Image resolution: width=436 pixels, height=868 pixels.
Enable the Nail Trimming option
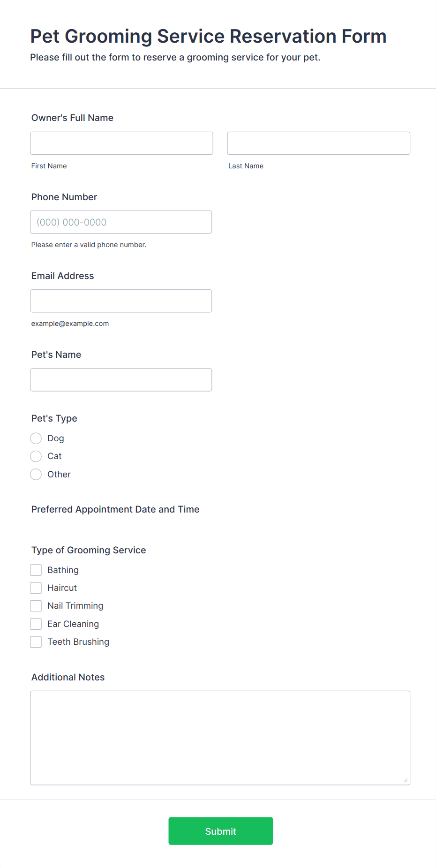(36, 606)
